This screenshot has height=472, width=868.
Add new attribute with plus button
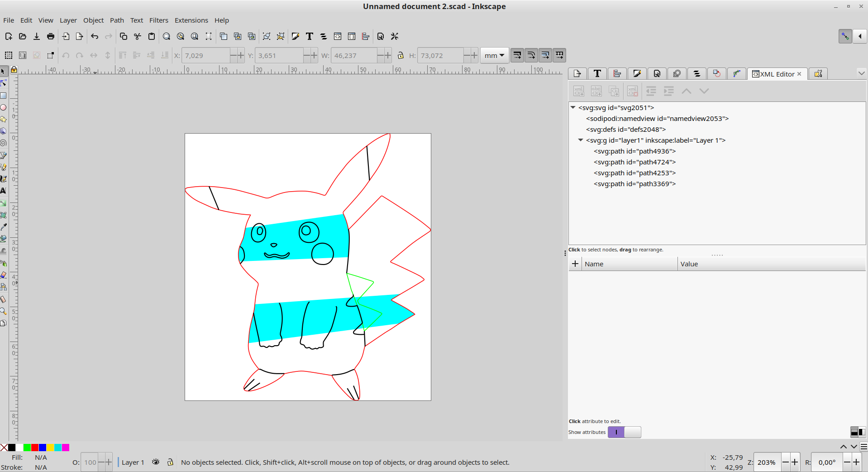(x=575, y=264)
